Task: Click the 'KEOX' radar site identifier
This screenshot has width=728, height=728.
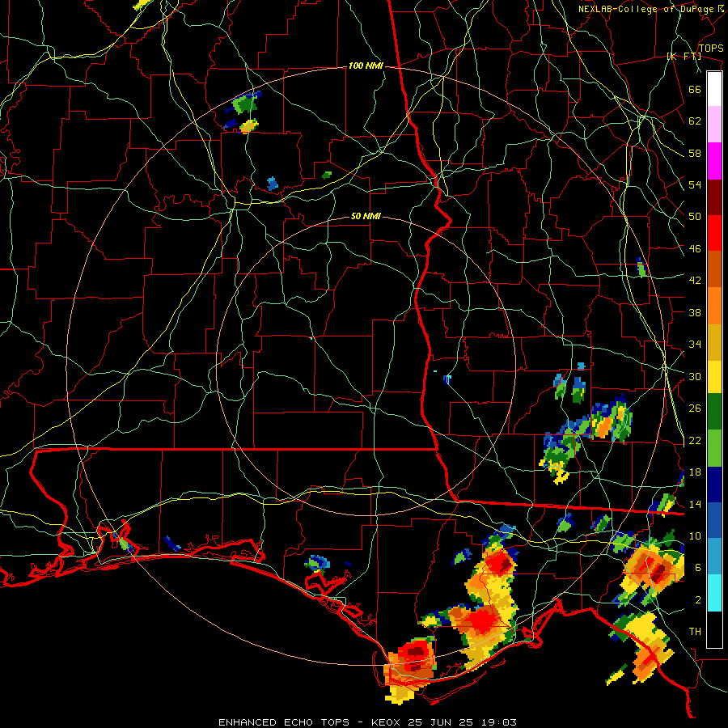Action: (x=387, y=722)
